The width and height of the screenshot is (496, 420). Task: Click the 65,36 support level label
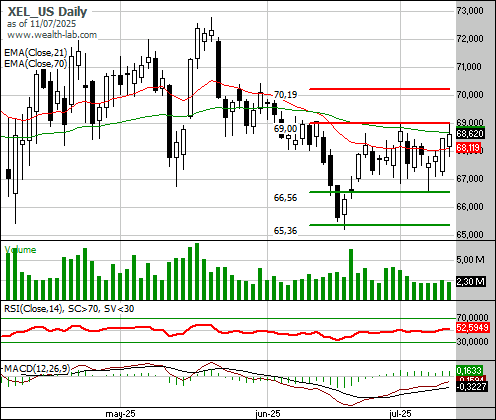click(285, 231)
